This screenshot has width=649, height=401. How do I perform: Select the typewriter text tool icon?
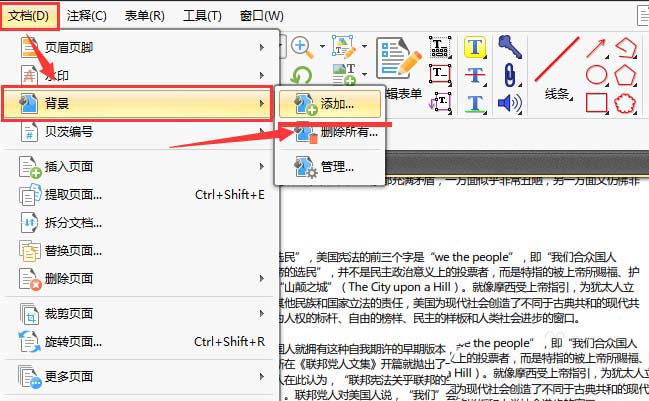[440, 47]
